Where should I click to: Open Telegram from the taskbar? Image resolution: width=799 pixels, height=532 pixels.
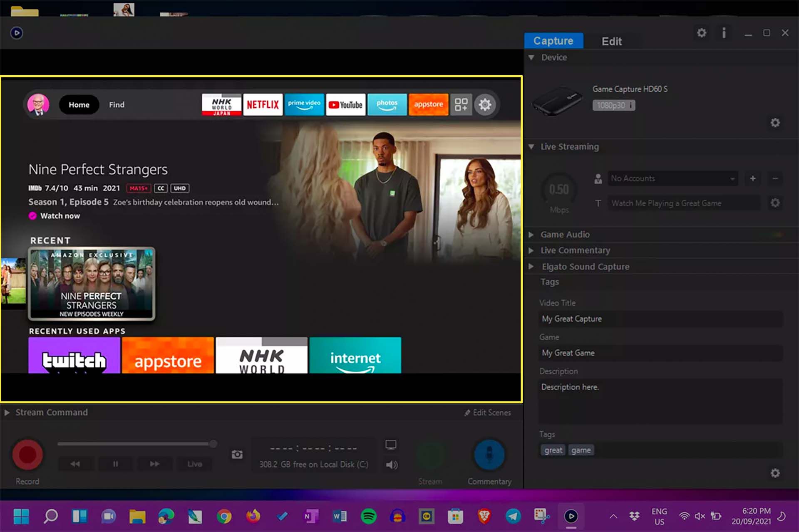[513, 516]
